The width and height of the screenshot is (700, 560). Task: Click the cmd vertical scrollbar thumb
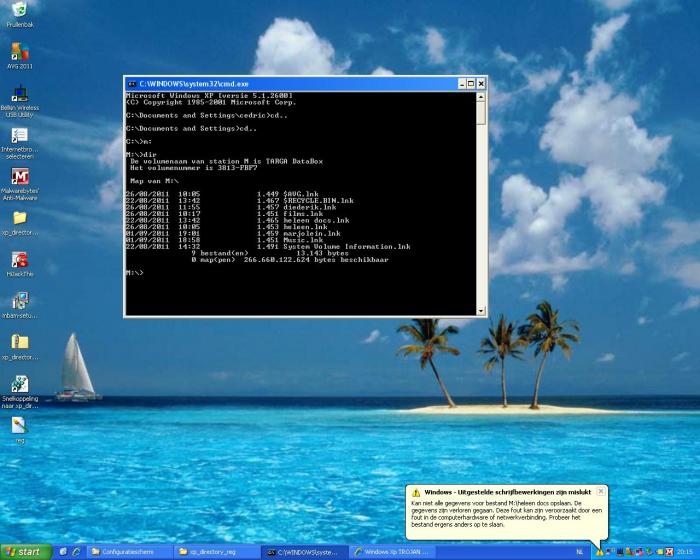[481, 113]
